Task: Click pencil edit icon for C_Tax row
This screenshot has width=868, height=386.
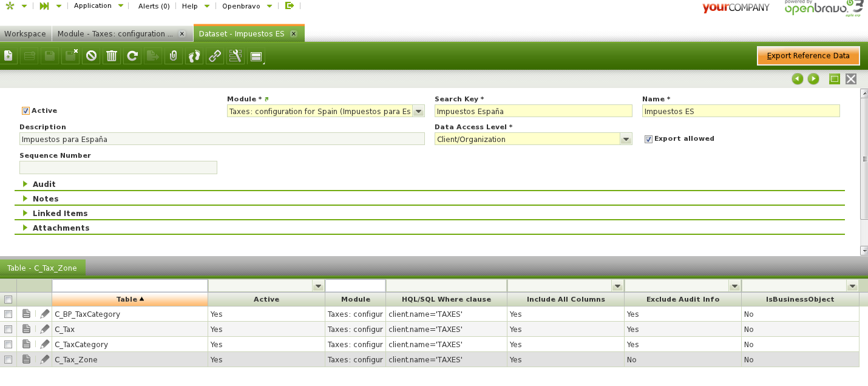Action: (x=44, y=329)
